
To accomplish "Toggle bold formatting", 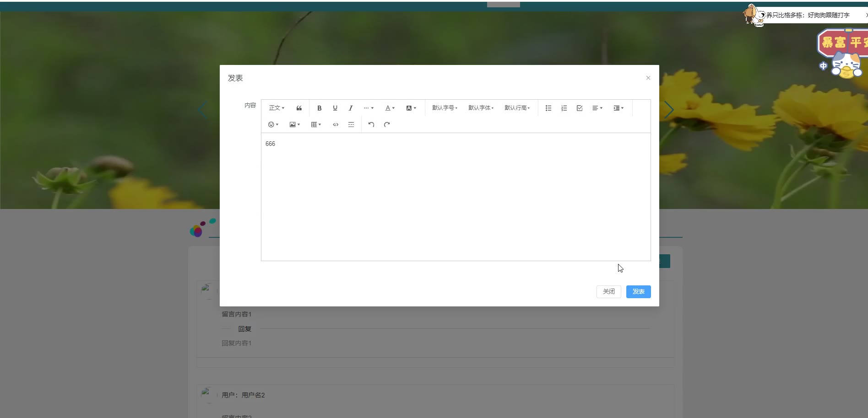I will pos(320,108).
